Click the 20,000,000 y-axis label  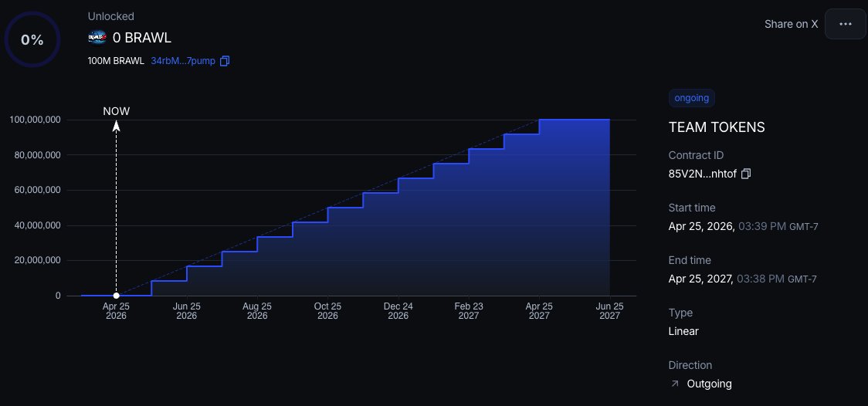[38, 261]
